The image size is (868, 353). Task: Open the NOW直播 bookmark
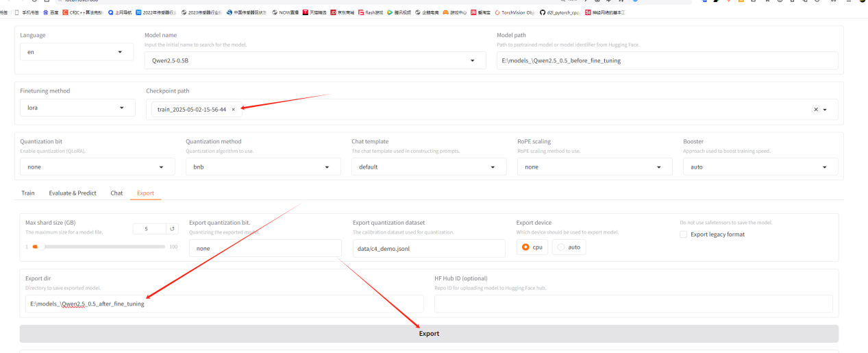[x=285, y=12]
